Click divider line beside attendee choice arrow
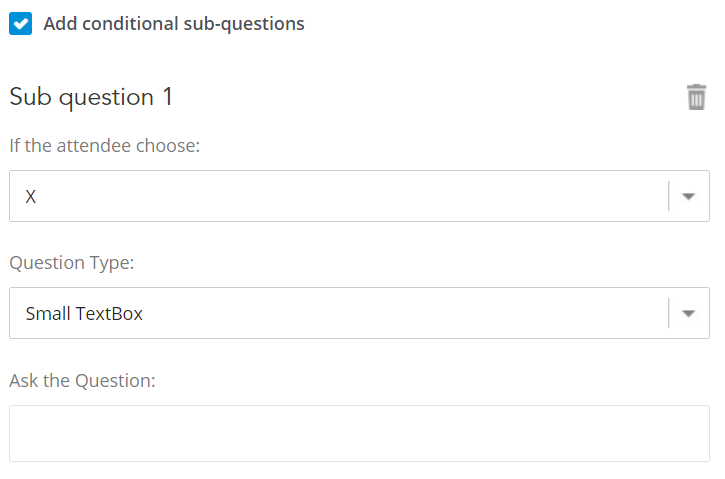 coord(668,196)
